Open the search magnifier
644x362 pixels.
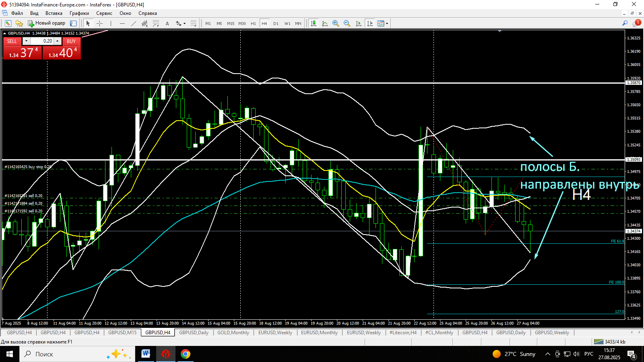click(x=625, y=23)
